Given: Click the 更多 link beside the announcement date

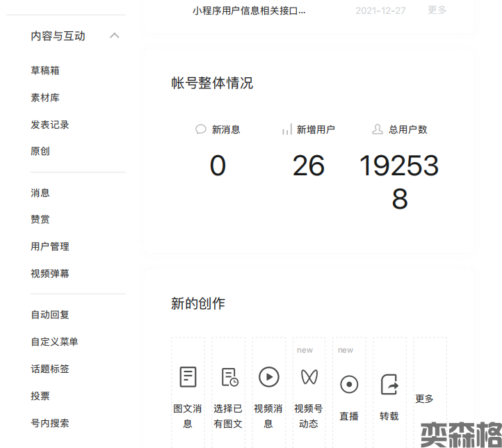Looking at the screenshot, I should tap(437, 10).
